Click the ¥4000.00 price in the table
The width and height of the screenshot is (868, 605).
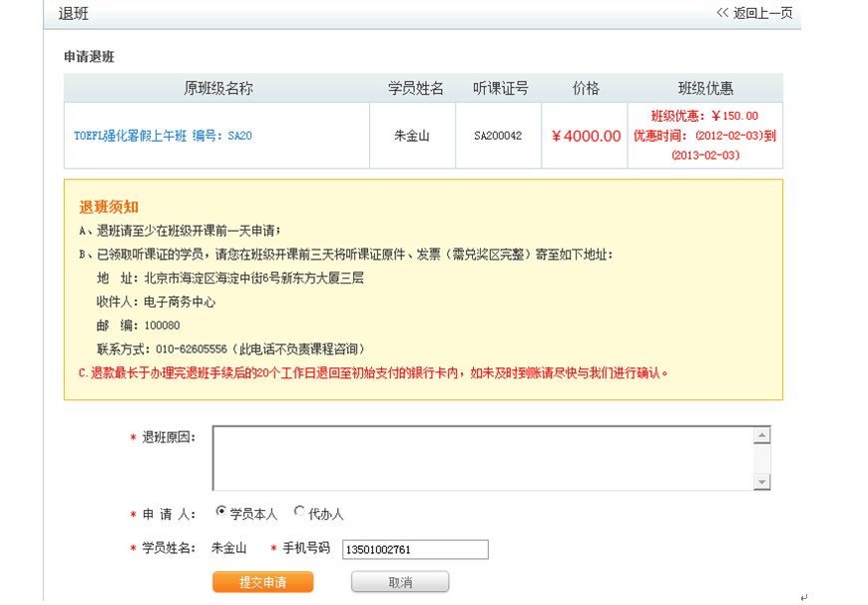pos(586,136)
